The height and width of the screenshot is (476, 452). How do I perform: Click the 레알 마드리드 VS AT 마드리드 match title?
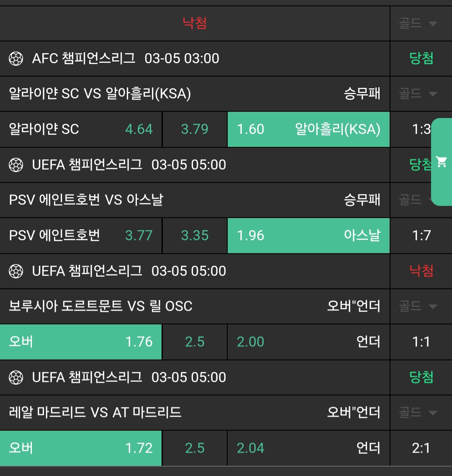[x=95, y=413]
